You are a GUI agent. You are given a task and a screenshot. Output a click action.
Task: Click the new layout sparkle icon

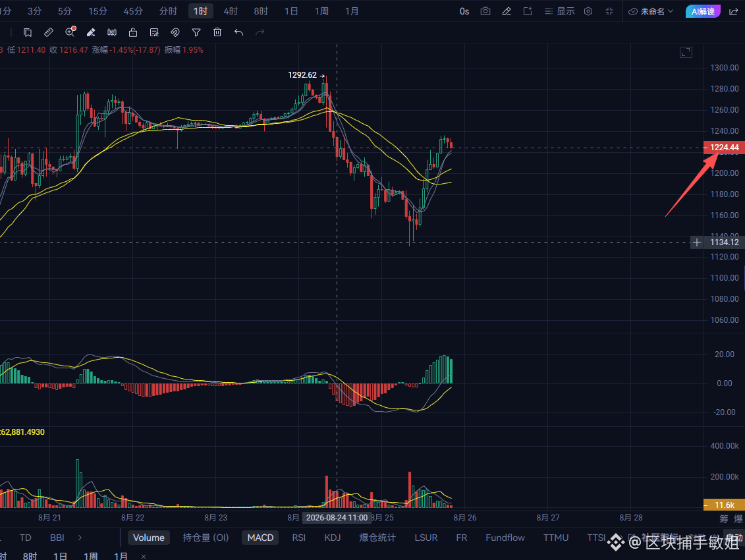528,11
